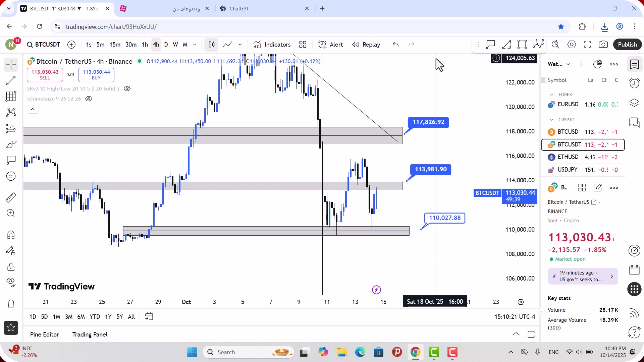Publish the chart idea

coord(627,45)
